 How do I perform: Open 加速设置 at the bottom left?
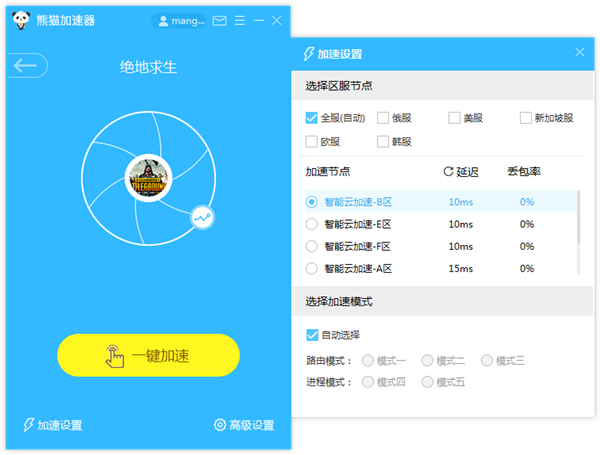click(x=52, y=425)
